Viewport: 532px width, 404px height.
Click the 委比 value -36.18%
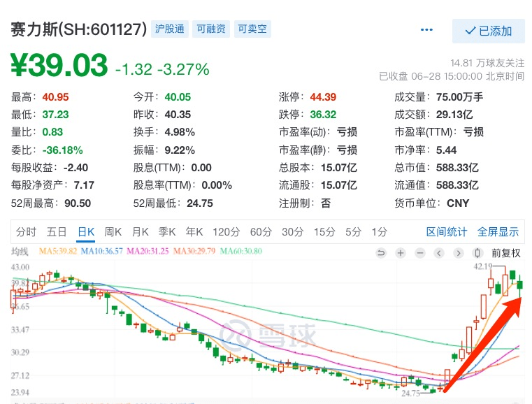pos(62,150)
